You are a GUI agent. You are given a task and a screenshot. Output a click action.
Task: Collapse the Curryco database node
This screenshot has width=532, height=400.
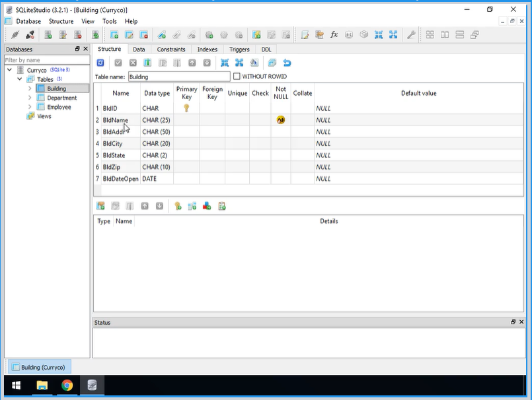9,69
